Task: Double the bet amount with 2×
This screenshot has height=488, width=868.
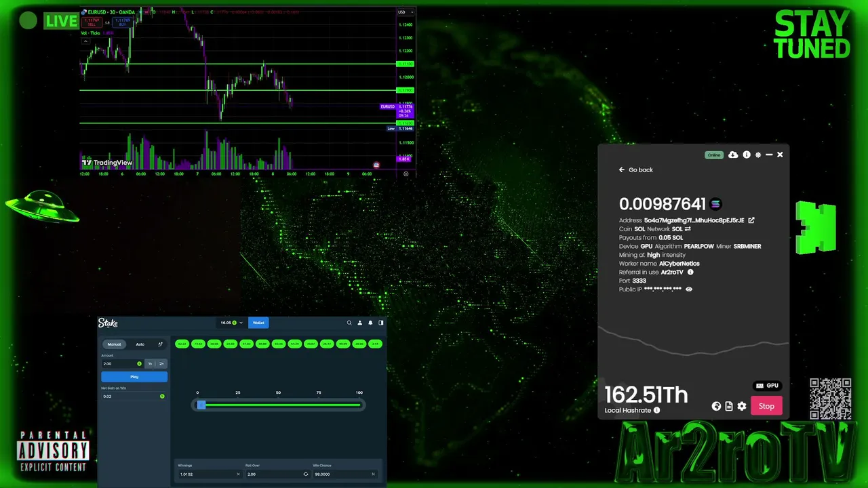Action: click(161, 364)
